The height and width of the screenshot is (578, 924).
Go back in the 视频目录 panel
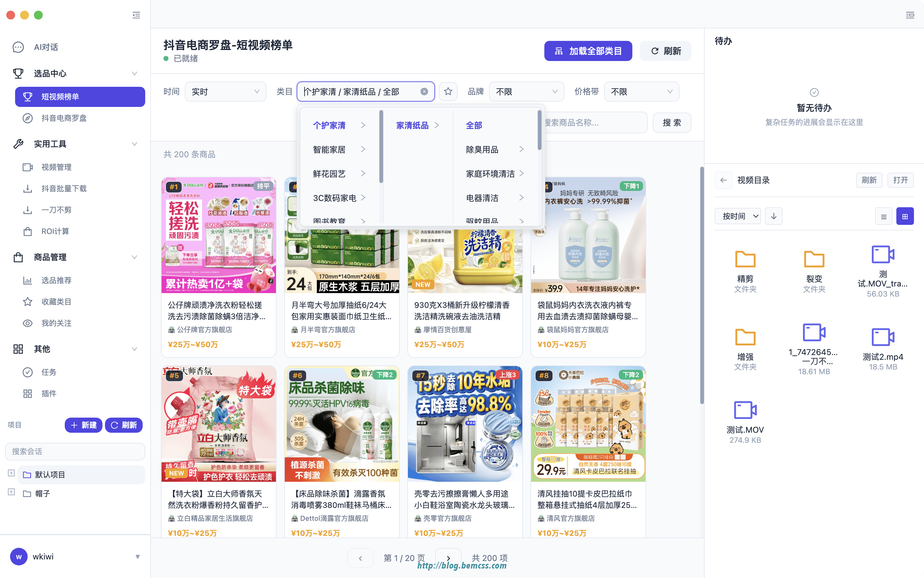(723, 180)
